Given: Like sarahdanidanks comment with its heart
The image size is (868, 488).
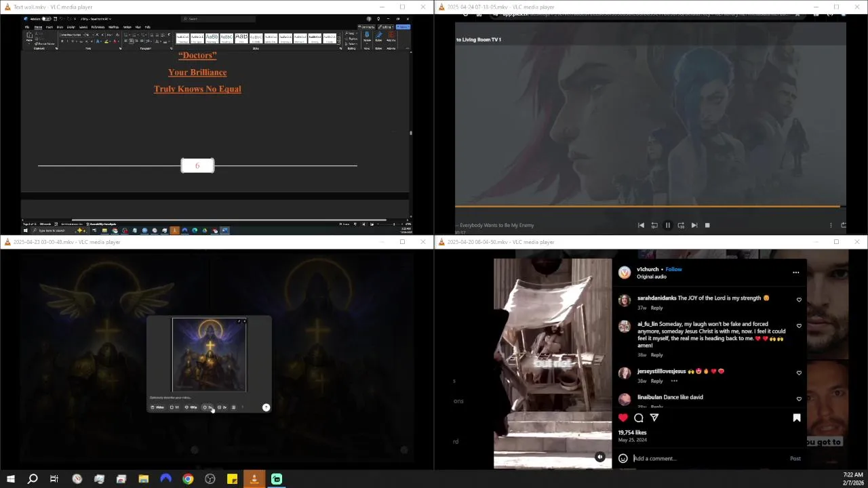Looking at the screenshot, I should coord(799,300).
